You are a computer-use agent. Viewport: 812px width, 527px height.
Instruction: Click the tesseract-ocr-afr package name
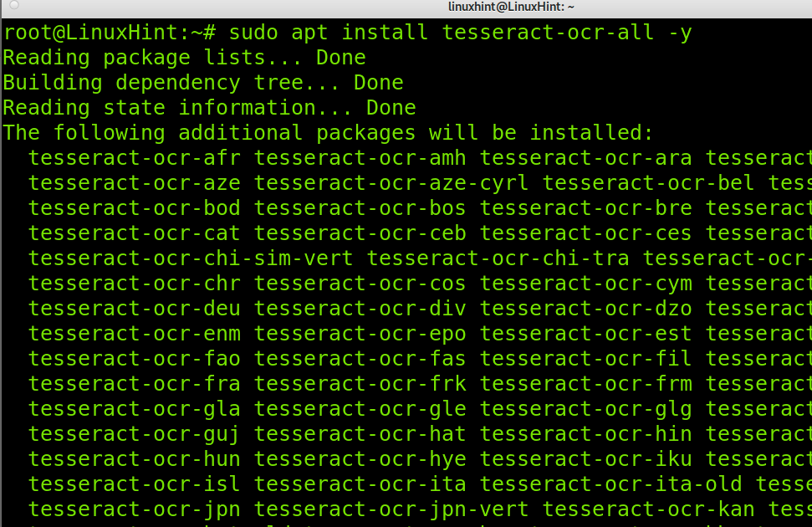[135, 158]
